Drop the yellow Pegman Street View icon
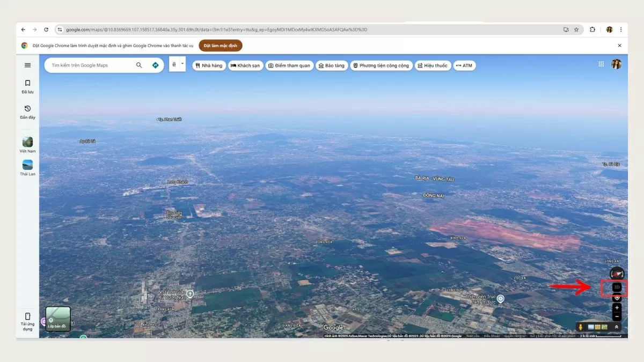644x362 pixels. coord(581,327)
